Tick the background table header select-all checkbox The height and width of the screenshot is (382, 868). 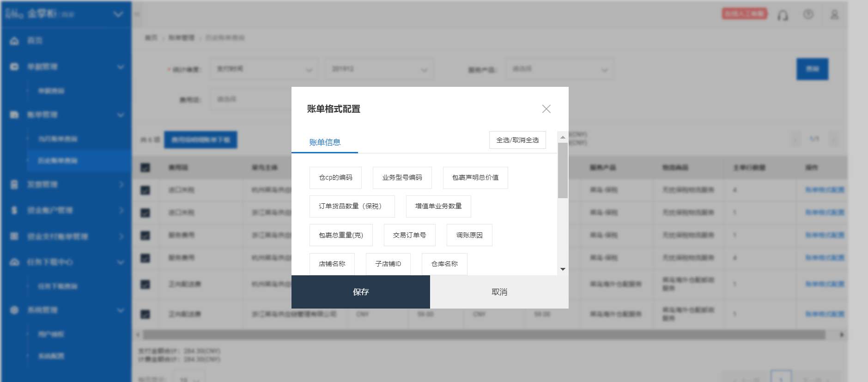pyautogui.click(x=145, y=168)
